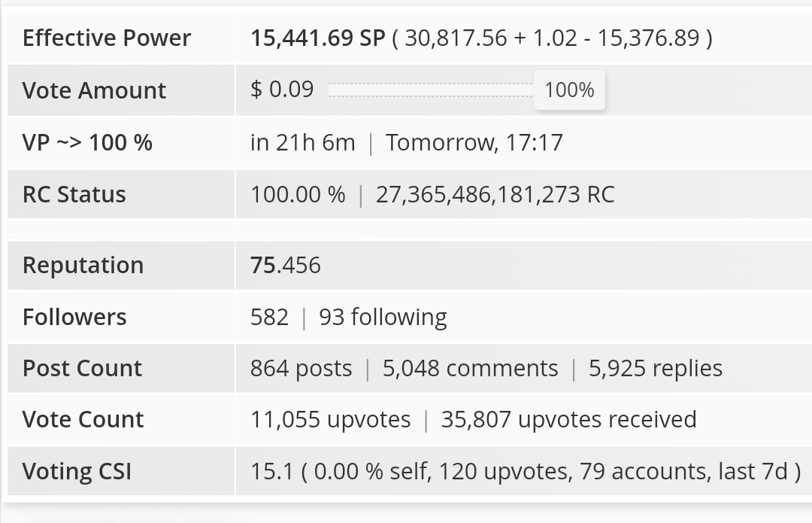812x523 pixels.
Task: Click the Vote Count label
Action: click(83, 419)
